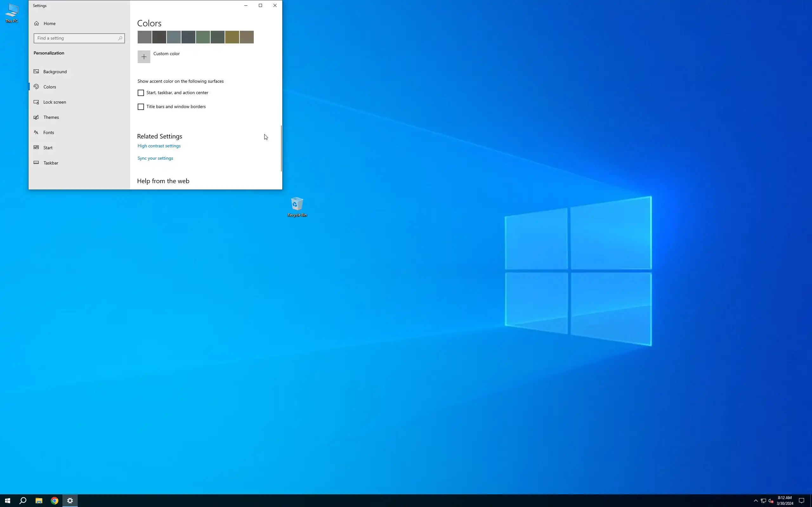812x507 pixels.
Task: Open the Themes section
Action: (x=51, y=117)
